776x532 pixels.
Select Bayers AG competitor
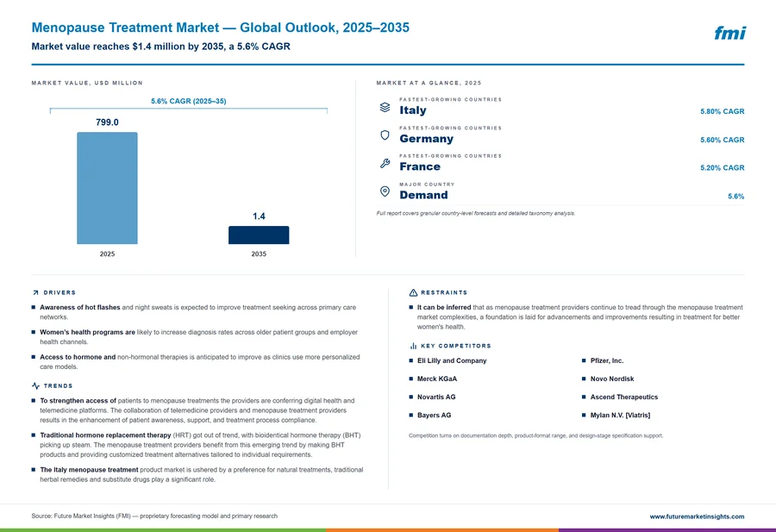(434, 416)
